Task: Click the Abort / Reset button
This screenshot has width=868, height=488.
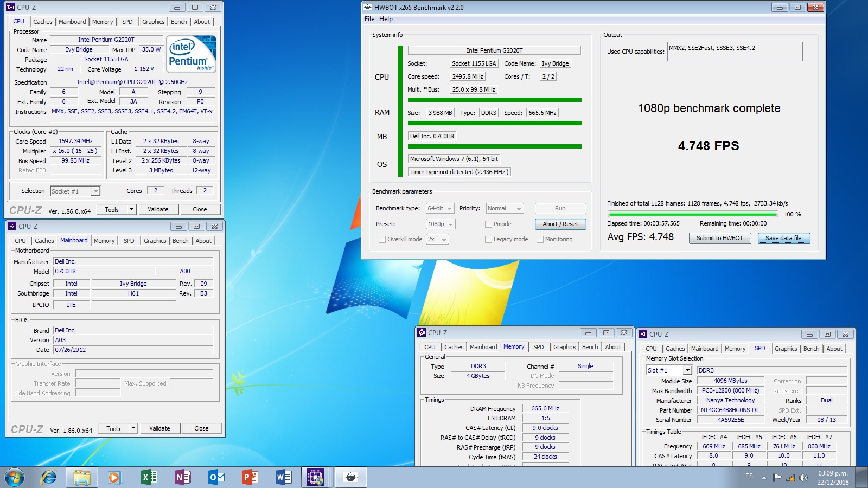Action: point(560,224)
